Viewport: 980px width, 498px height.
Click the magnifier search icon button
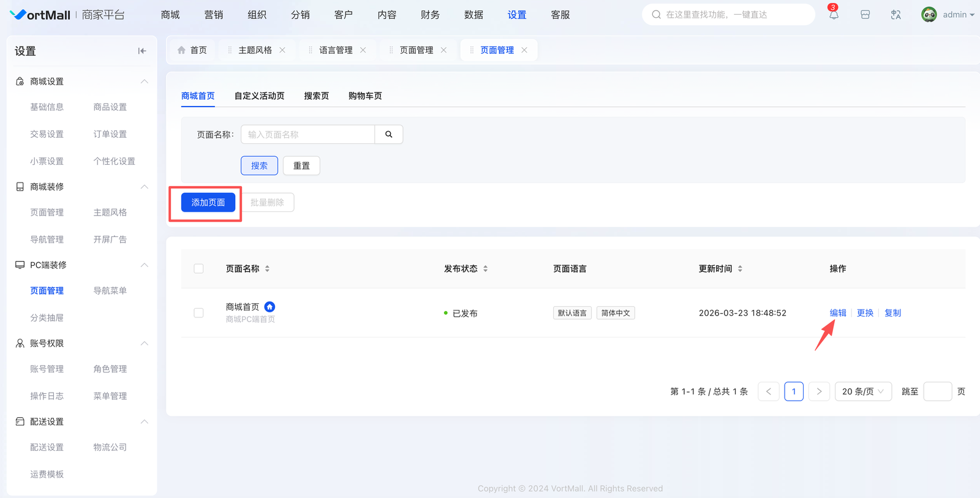point(388,134)
